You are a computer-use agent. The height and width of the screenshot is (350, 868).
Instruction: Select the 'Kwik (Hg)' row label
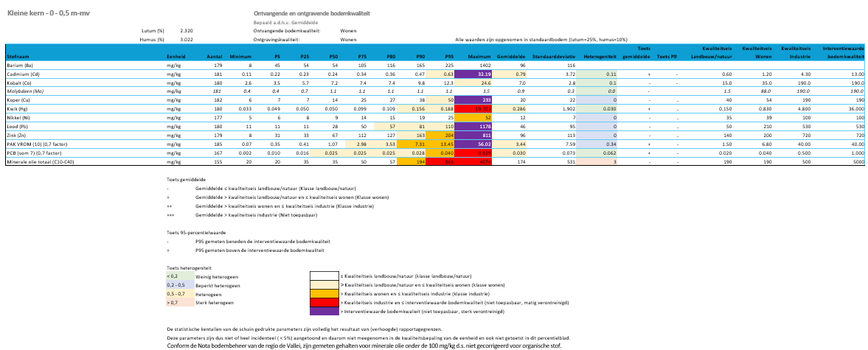tap(18, 108)
